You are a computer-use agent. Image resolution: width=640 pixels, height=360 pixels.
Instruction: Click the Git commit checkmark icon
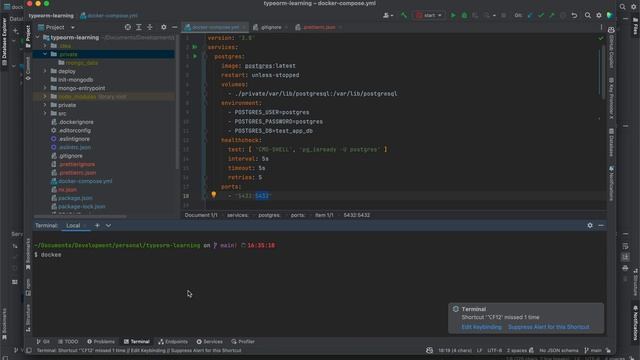pyautogui.click(x=541, y=16)
